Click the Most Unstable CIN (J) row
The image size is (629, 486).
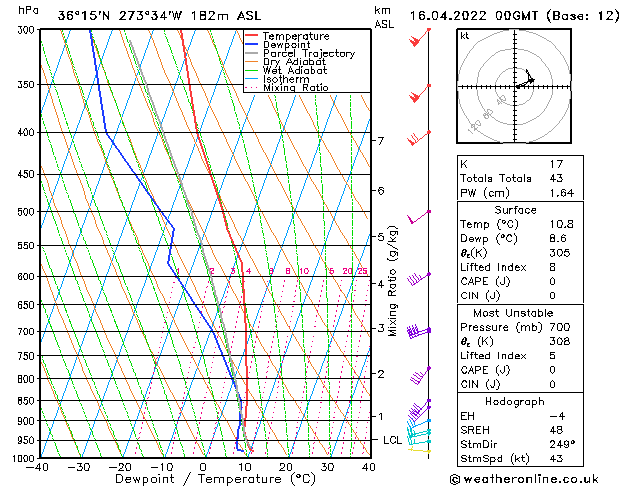(520, 385)
